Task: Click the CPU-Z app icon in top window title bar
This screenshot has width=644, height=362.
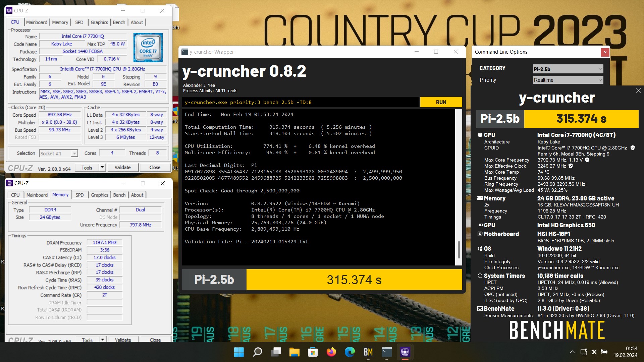Action: pos(9,10)
